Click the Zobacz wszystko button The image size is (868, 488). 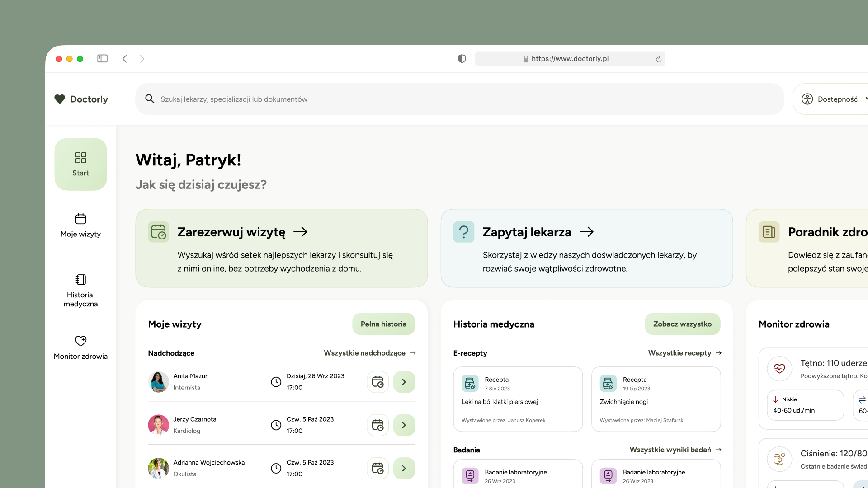tap(682, 324)
